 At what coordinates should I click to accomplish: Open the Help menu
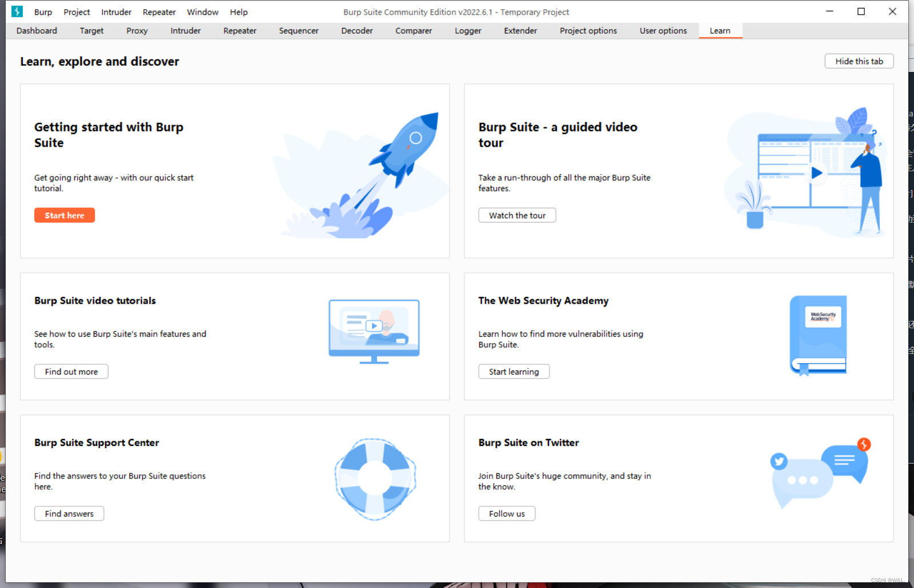(239, 12)
